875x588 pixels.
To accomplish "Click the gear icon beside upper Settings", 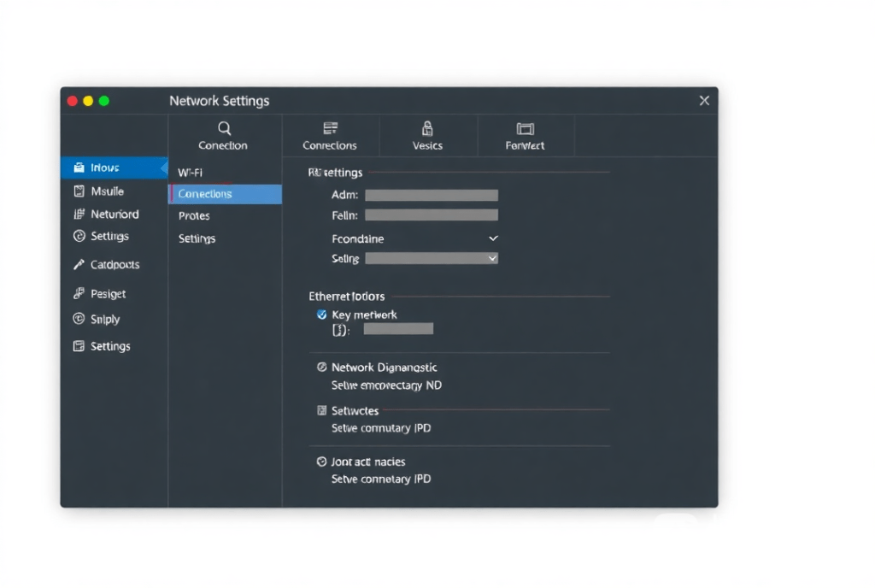I will click(x=79, y=236).
